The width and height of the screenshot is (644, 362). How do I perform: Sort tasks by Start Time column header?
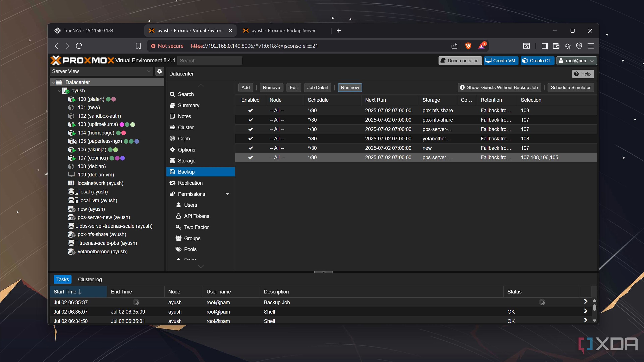78,292
